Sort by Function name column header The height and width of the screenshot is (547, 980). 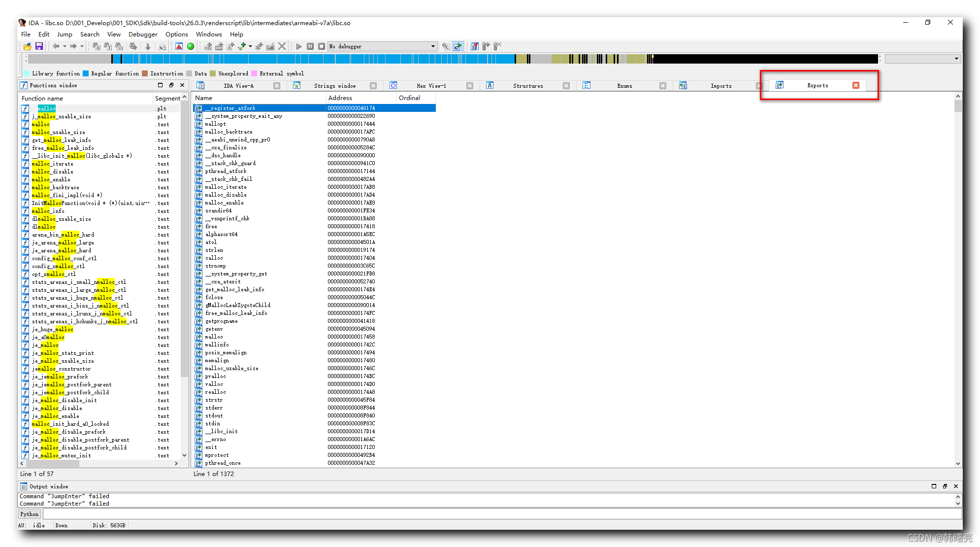pyautogui.click(x=86, y=99)
